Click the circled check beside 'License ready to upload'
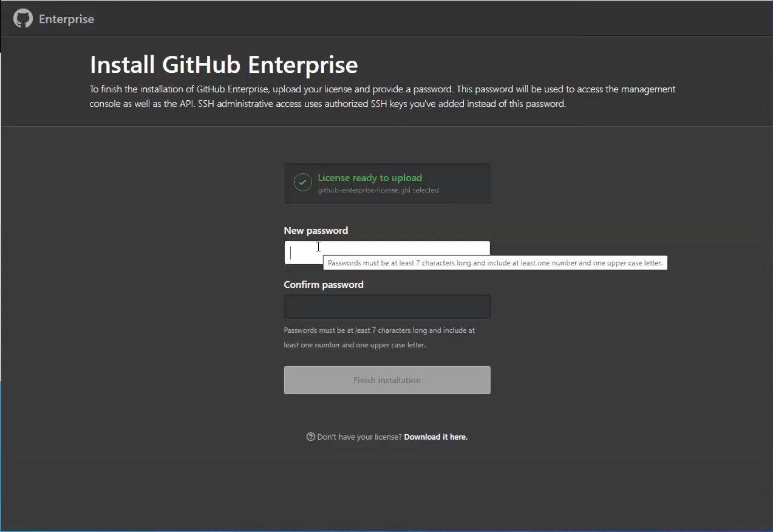The image size is (773, 532). [x=302, y=182]
